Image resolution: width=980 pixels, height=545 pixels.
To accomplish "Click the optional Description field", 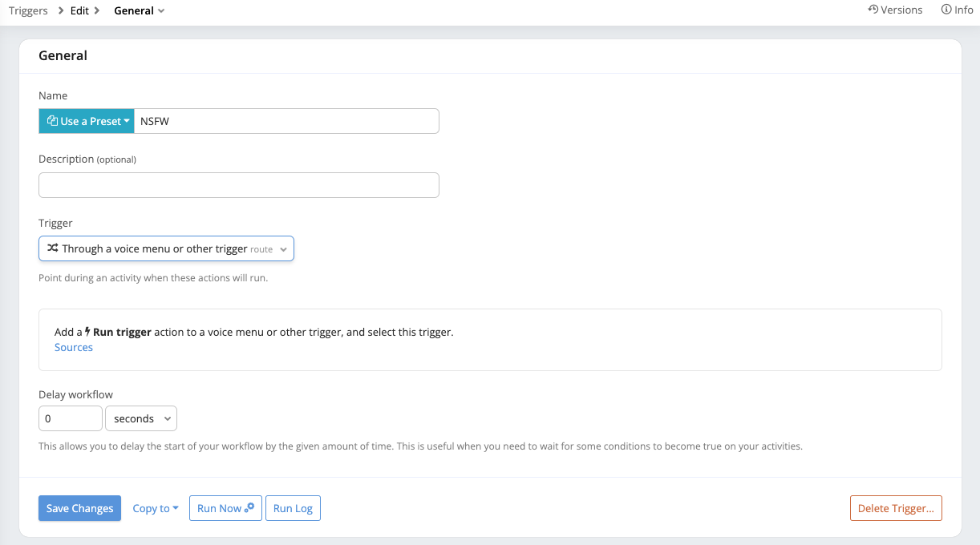I will [x=239, y=184].
